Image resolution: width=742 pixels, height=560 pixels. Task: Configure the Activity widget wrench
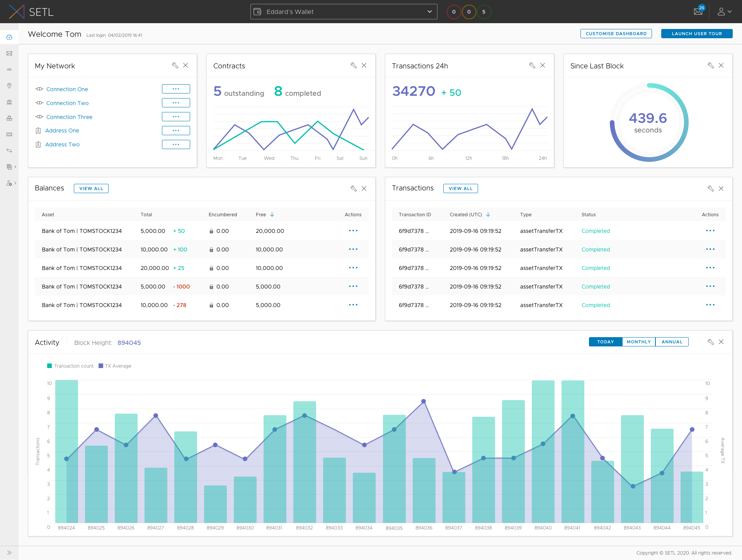[x=711, y=342]
